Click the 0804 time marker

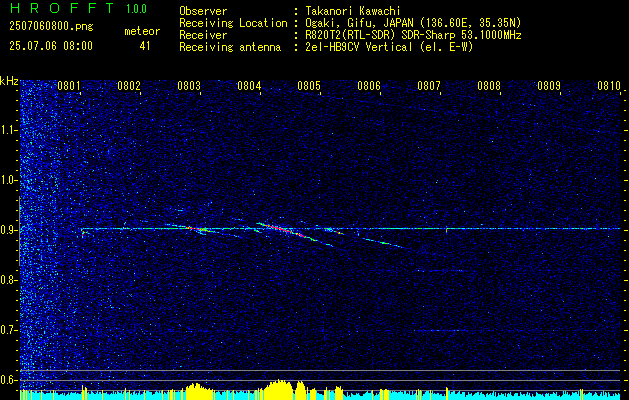[x=249, y=86]
